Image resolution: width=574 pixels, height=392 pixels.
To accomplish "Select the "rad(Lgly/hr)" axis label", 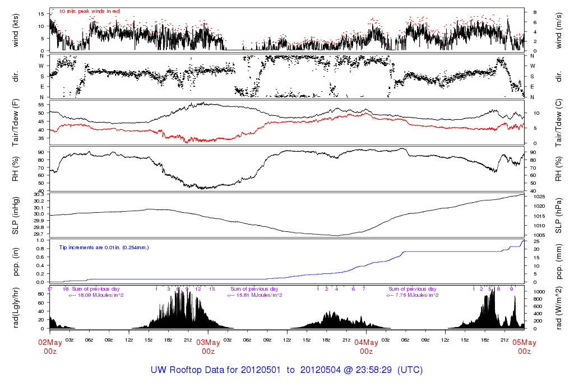I will coord(15,308).
